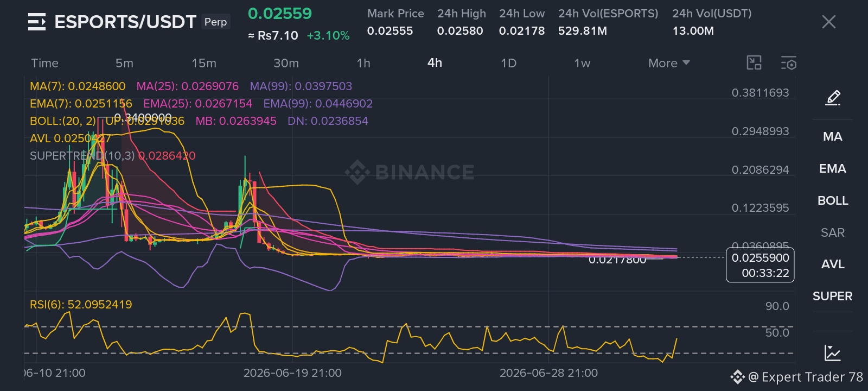Toggle the BOLL indicator
Viewport: 868px width, 391px height.
(x=832, y=200)
